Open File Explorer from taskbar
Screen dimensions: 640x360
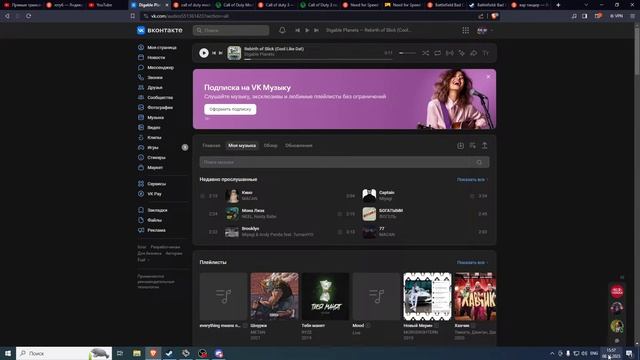(137, 353)
